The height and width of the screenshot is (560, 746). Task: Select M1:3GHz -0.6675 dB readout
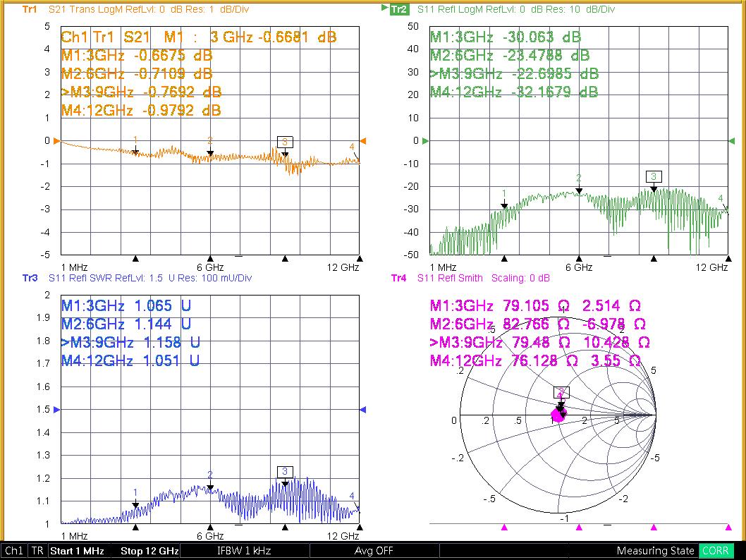click(137, 56)
